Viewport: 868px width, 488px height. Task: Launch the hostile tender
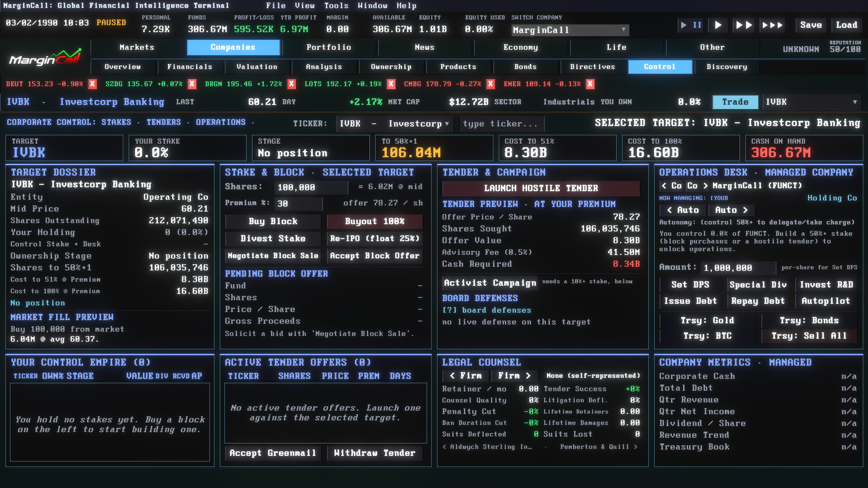[x=541, y=188]
